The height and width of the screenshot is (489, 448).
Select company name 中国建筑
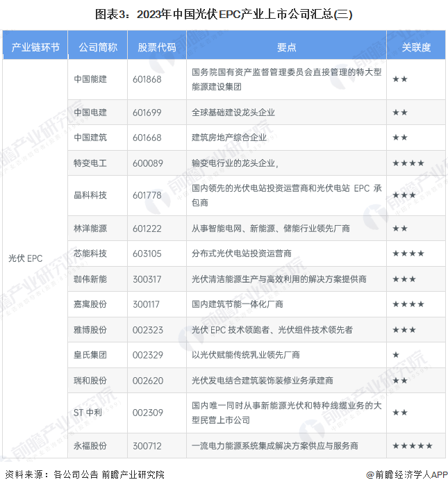(90, 138)
